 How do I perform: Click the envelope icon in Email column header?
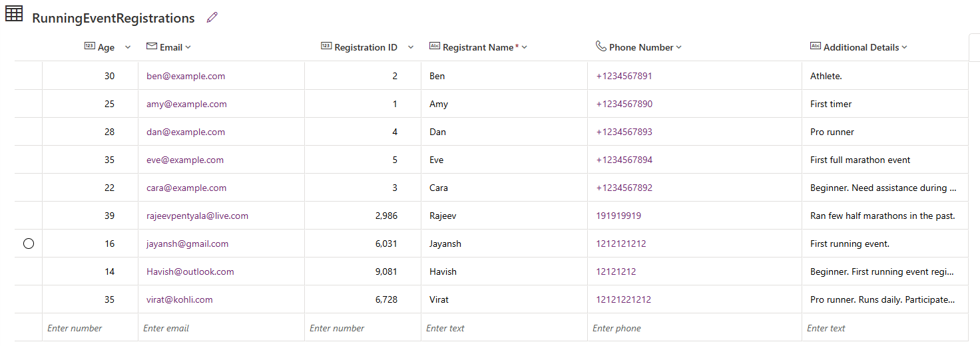click(151, 47)
